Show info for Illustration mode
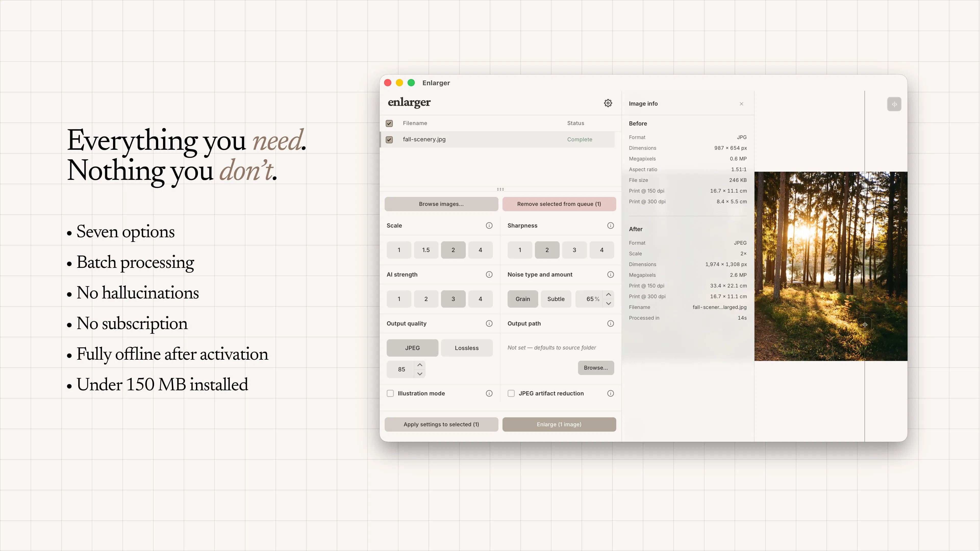The height and width of the screenshot is (551, 980). pyautogui.click(x=489, y=393)
